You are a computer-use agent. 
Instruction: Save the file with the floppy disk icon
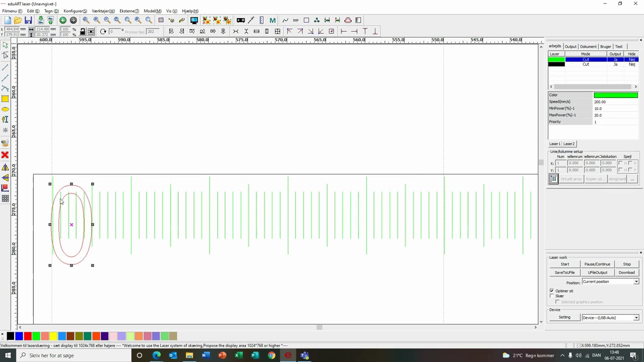[28, 20]
